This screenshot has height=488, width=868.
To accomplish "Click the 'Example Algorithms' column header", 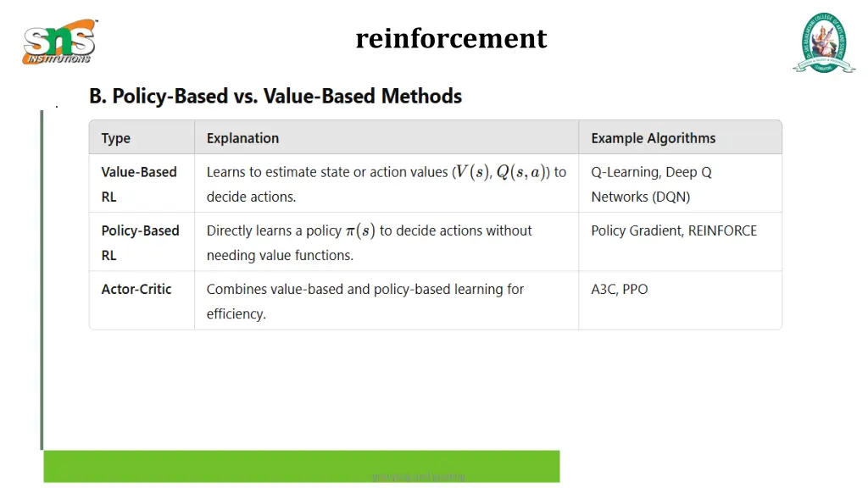I will (654, 138).
